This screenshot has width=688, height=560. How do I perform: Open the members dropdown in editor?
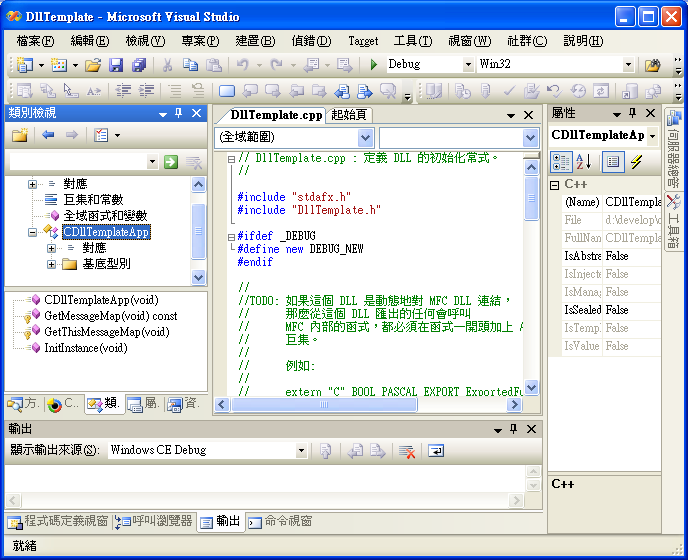[530, 138]
